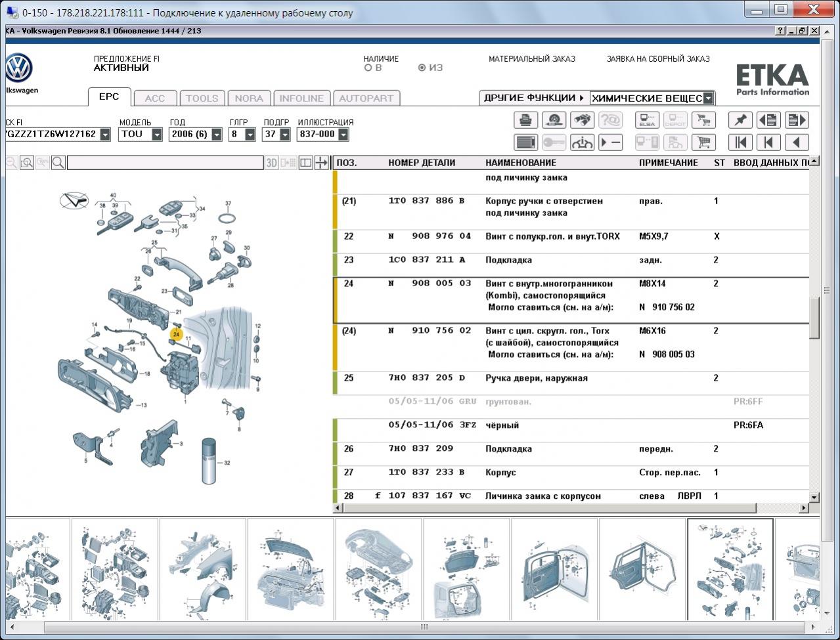Screen dimensions: 840x640
Task: Open the ГЛГР dropdown showing 8
Action: pyautogui.click(x=250, y=135)
